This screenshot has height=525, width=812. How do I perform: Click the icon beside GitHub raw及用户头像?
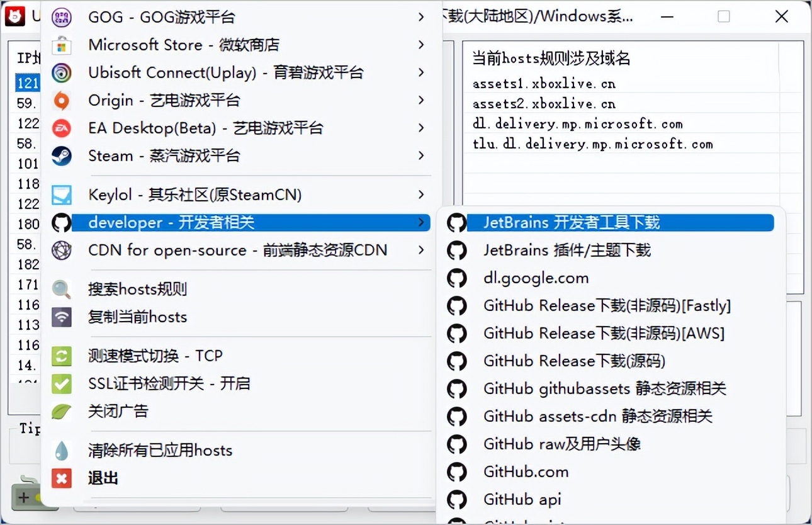click(x=456, y=444)
